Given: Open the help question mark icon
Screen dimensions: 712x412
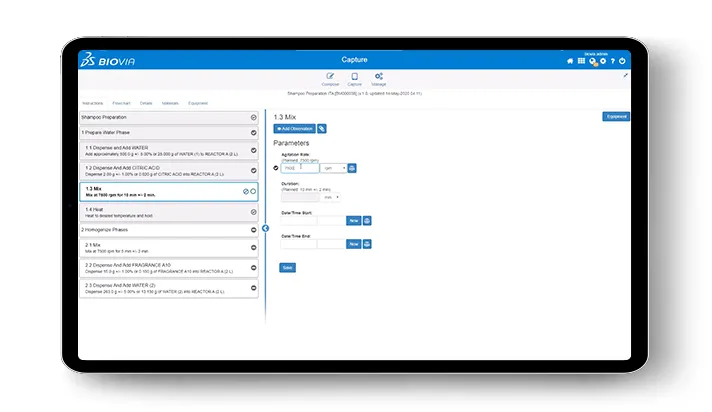Looking at the screenshot, I should (613, 61).
